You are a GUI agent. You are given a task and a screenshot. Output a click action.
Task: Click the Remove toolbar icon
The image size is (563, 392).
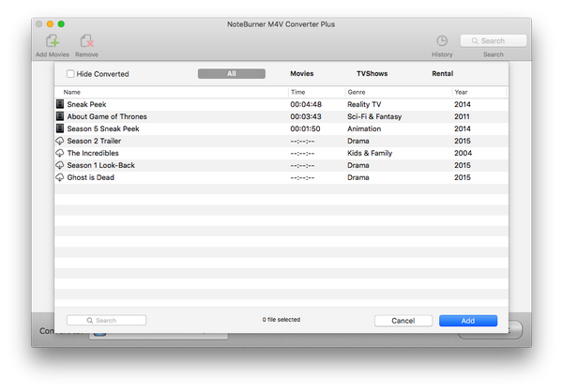coord(86,41)
